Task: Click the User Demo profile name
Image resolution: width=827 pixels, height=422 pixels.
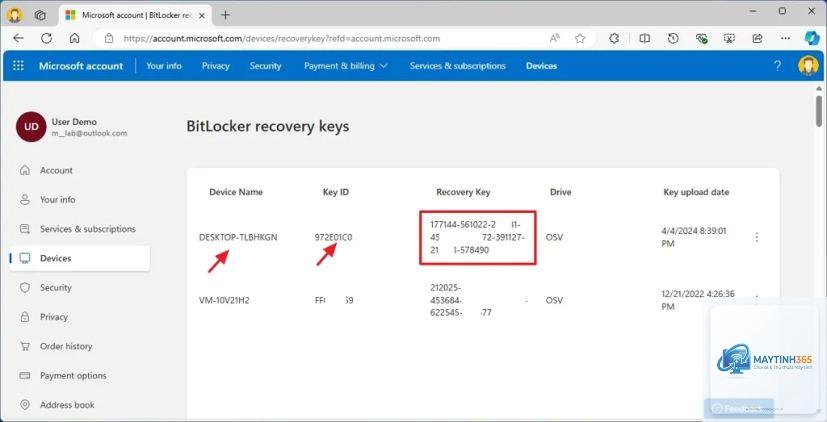Action: click(x=74, y=122)
